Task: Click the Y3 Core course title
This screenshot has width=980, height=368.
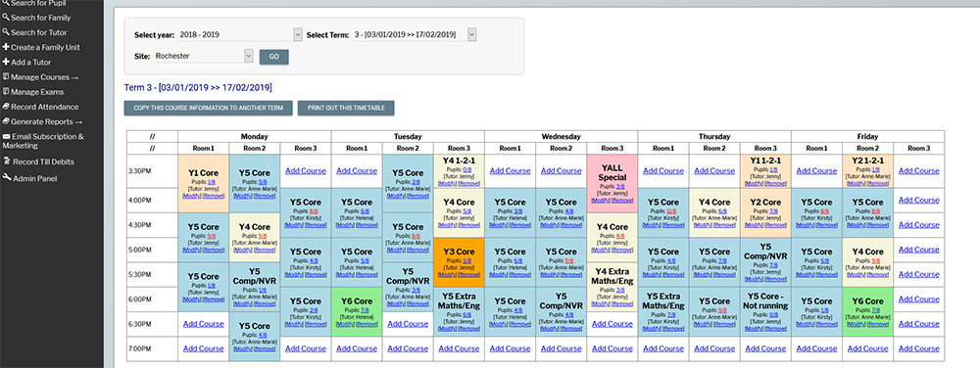Action: [x=459, y=252]
